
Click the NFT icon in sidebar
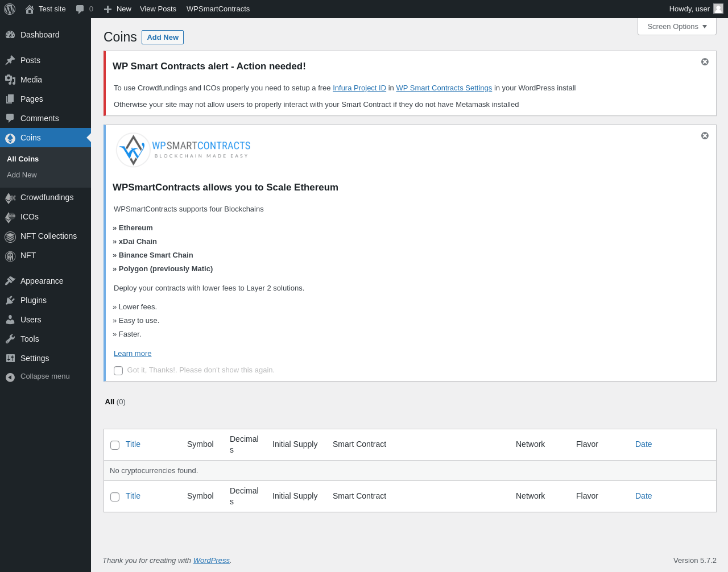click(10, 256)
